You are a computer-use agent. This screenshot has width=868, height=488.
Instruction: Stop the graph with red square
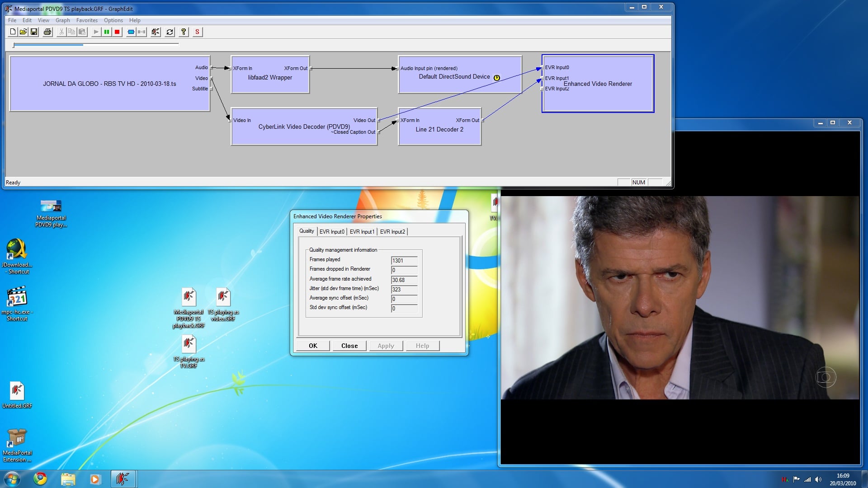tap(117, 32)
